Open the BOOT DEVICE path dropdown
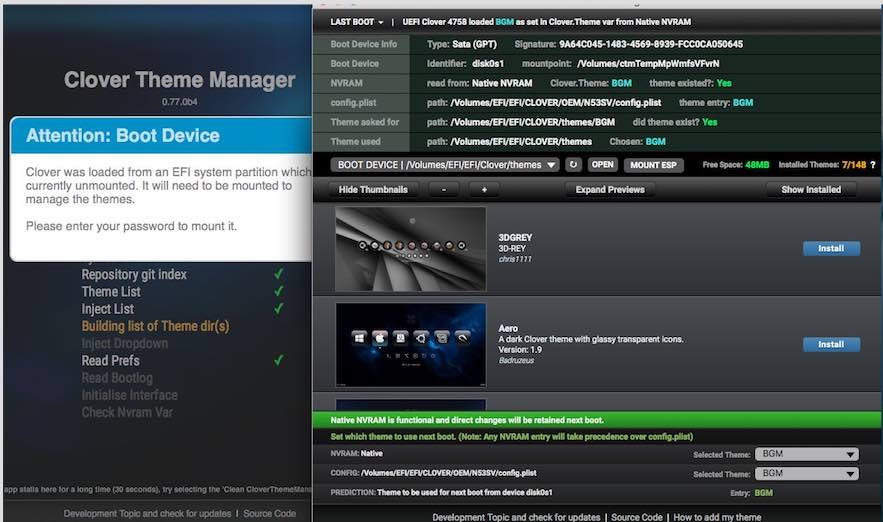 (445, 165)
